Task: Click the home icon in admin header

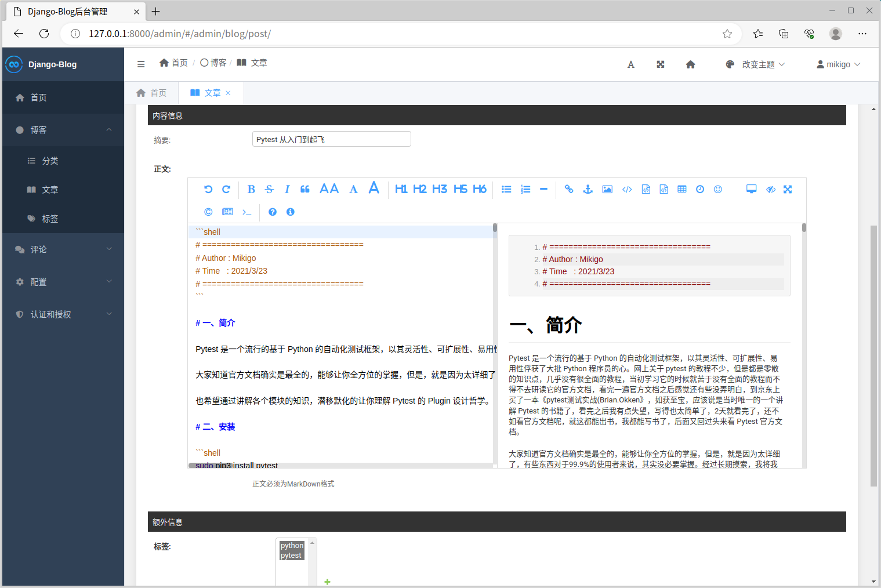Action: [x=690, y=64]
